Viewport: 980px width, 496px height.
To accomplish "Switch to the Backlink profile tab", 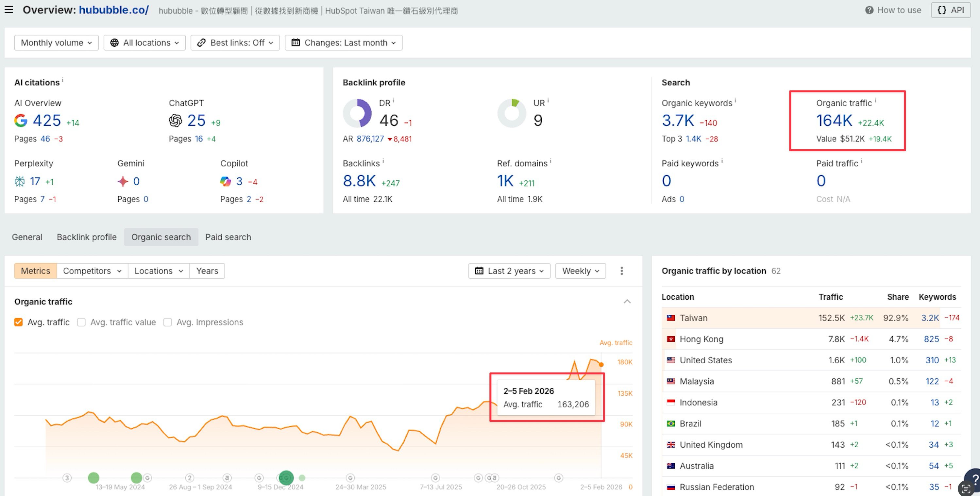I will point(86,237).
